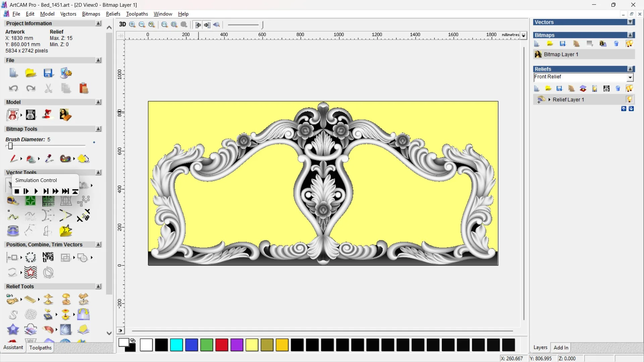The image size is (644, 362).
Task: Open the Toolpaths menu
Action: [x=137, y=14]
